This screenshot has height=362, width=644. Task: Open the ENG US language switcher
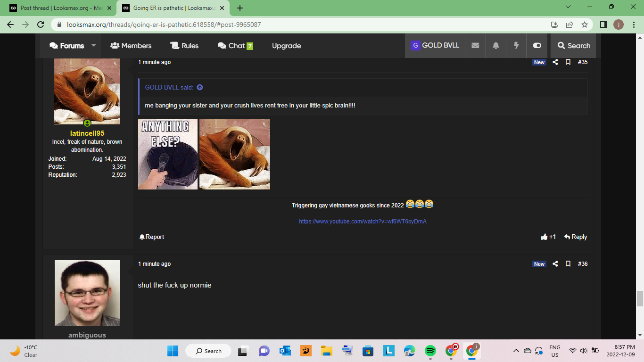coord(555,351)
